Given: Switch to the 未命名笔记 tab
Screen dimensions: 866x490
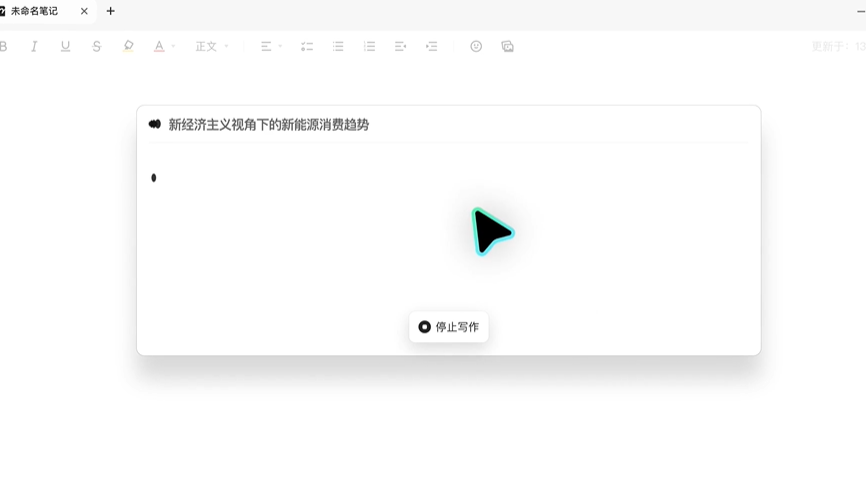Looking at the screenshot, I should point(35,11).
